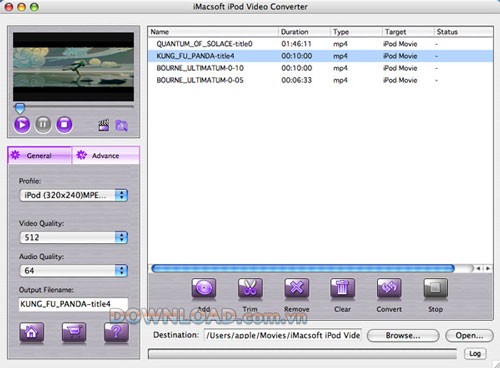The image size is (500, 368).
Task: Click the shopping cart purchase icon
Action: click(x=74, y=332)
